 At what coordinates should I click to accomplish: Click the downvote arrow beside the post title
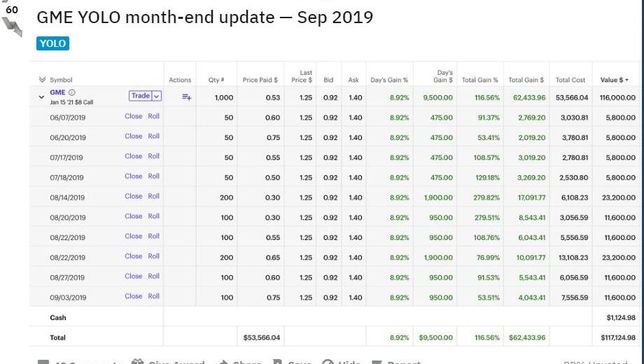coord(11,27)
